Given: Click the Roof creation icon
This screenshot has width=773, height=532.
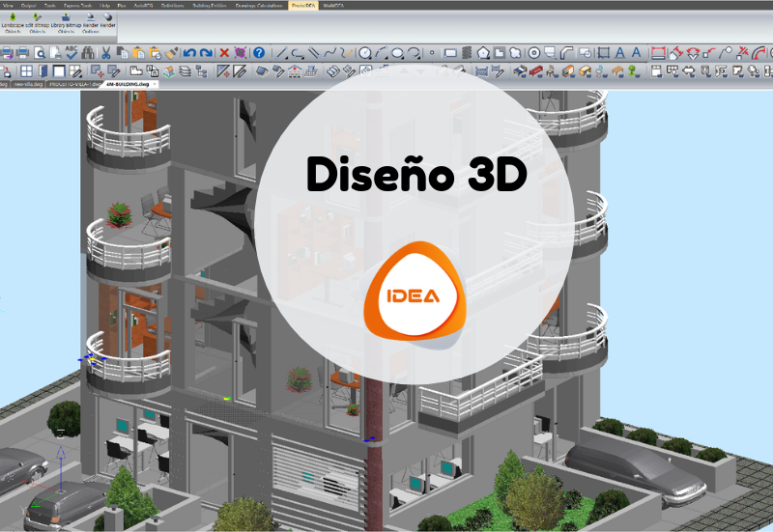Looking at the screenshot, I should click(x=262, y=71).
